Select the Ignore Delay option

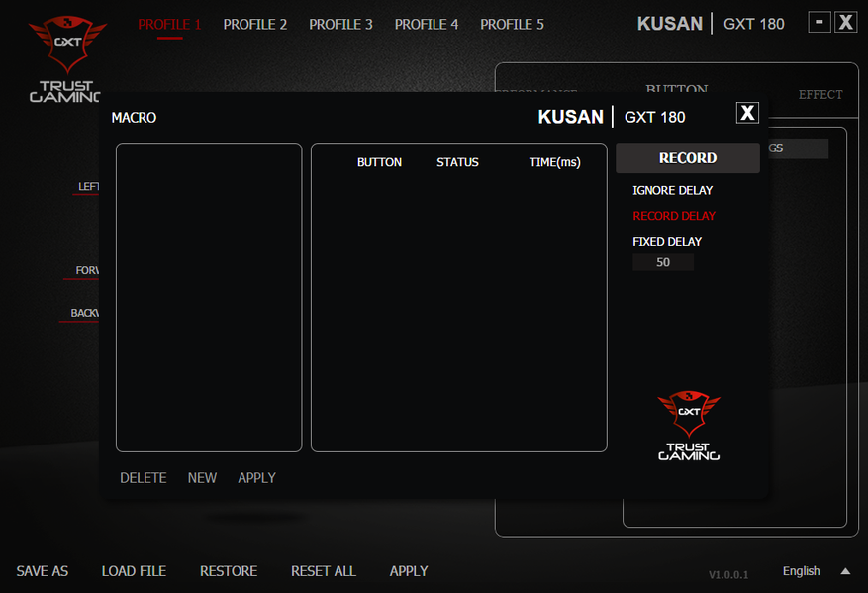click(x=673, y=190)
